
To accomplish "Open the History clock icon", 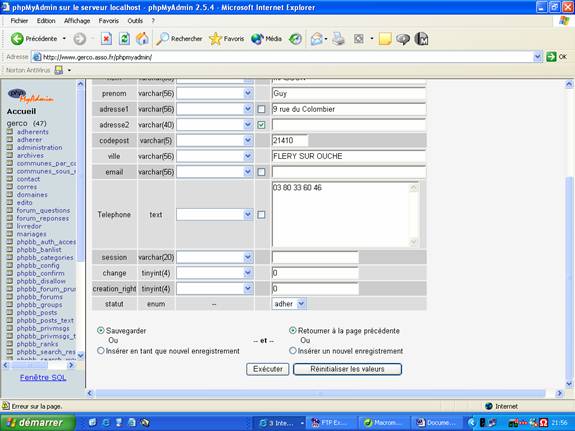I will coord(295,39).
